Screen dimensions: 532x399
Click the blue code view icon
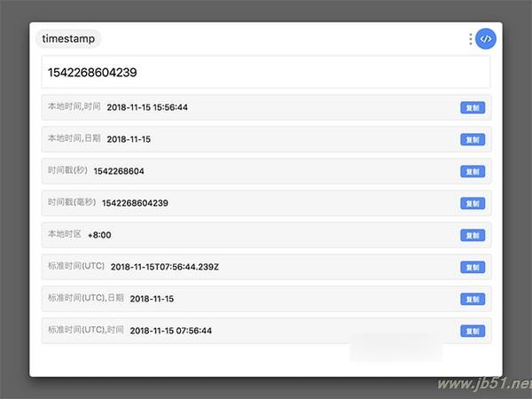click(486, 39)
